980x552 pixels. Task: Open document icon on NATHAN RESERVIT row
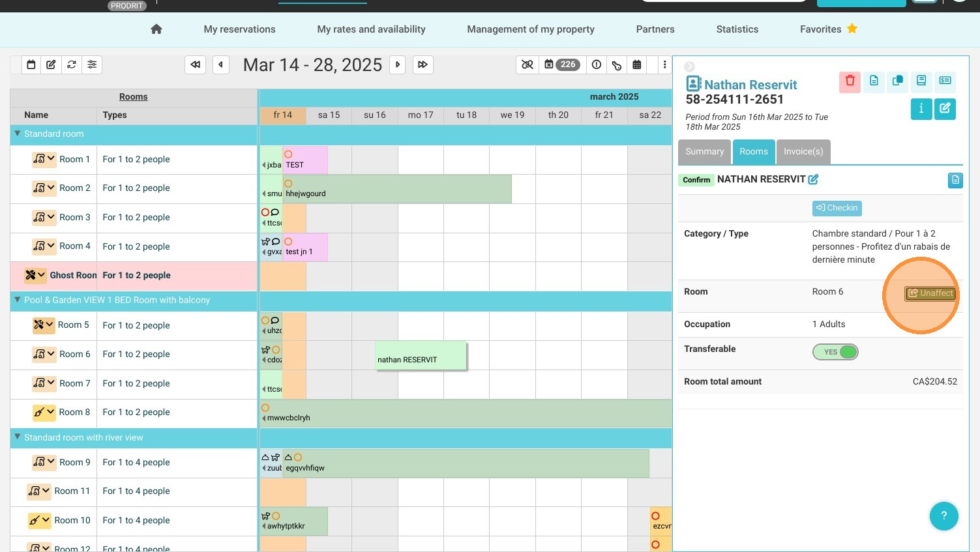click(955, 180)
